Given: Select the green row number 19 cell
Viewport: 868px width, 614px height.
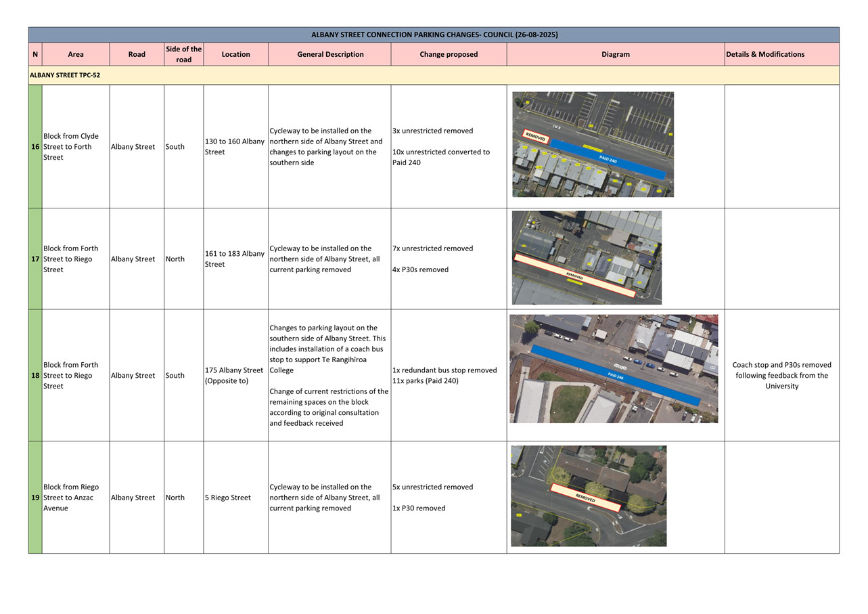Looking at the screenshot, I should tap(35, 498).
